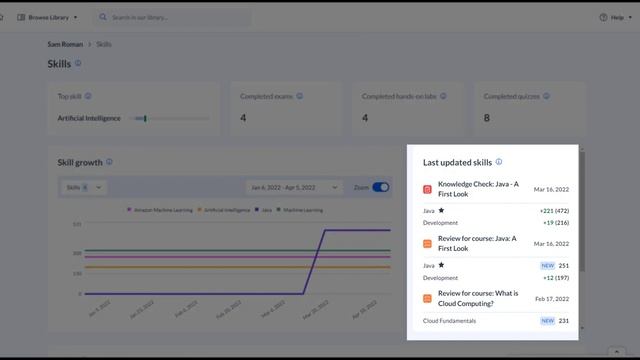This screenshot has width=640, height=360.
Task: Click the +221 (472) Java score
Action: (554, 211)
